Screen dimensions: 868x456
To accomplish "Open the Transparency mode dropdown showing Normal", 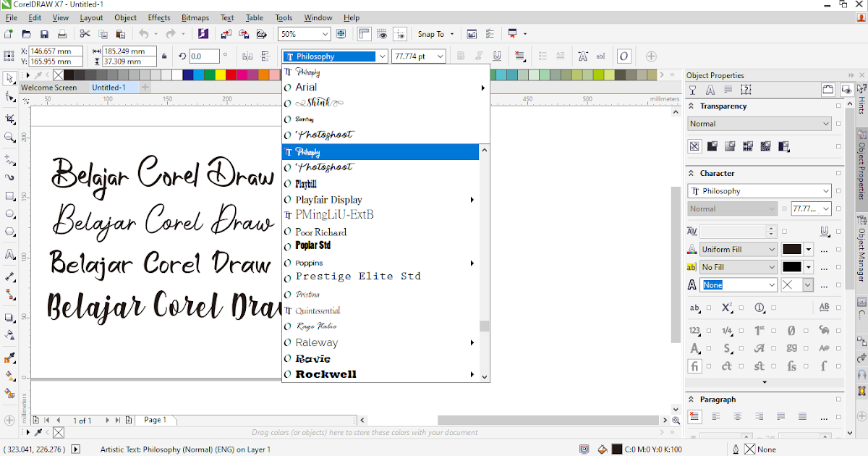I will pyautogui.click(x=758, y=123).
